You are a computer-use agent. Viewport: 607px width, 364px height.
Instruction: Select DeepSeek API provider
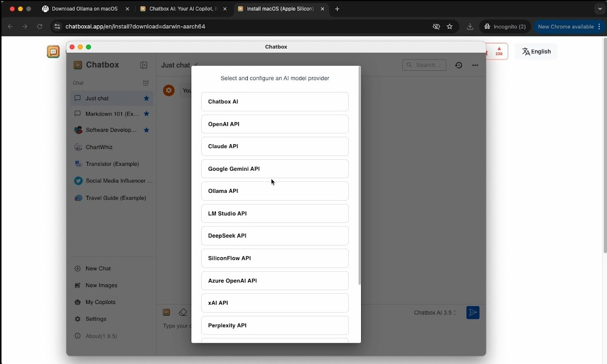click(x=275, y=236)
